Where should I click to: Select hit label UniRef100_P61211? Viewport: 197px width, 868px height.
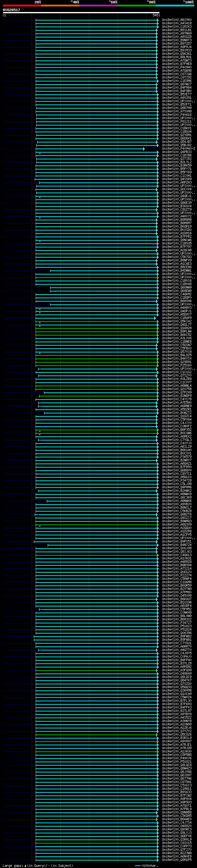(177, 122)
